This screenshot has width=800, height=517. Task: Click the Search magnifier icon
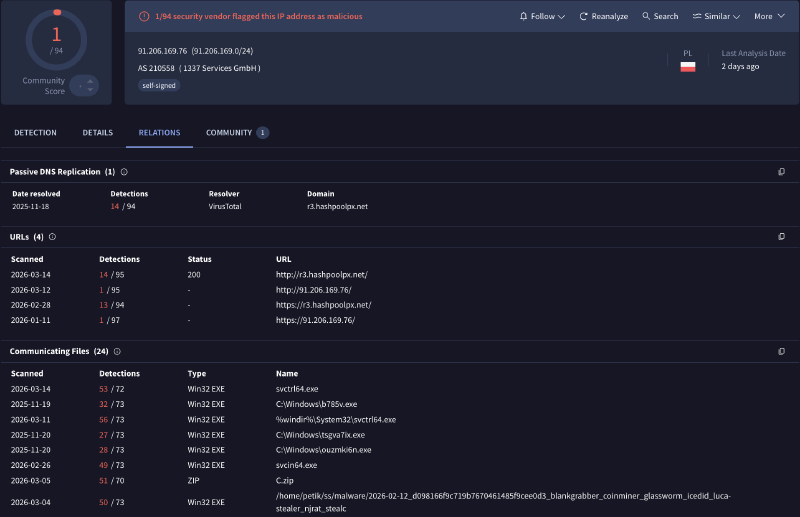click(646, 17)
